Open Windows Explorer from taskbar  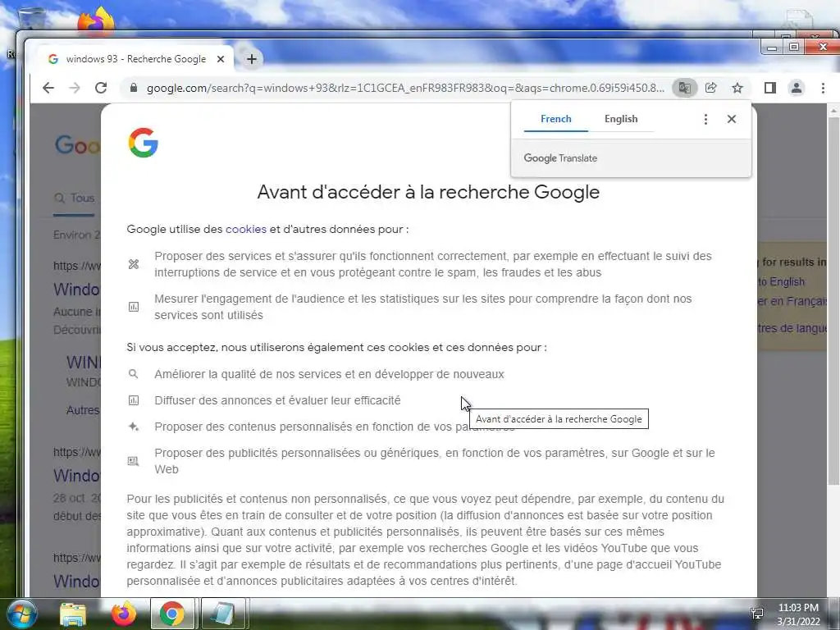(x=73, y=614)
